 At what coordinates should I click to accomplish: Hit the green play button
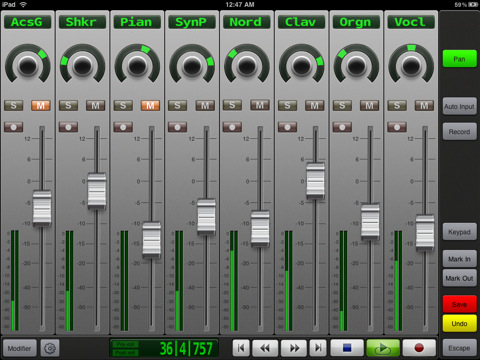tap(383, 348)
